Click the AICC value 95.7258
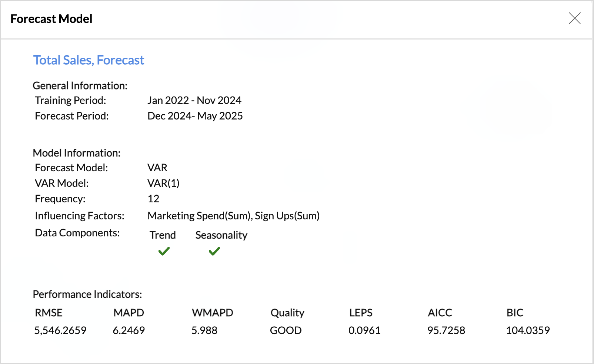Screen dimensions: 594x364 pyautogui.click(x=446, y=330)
